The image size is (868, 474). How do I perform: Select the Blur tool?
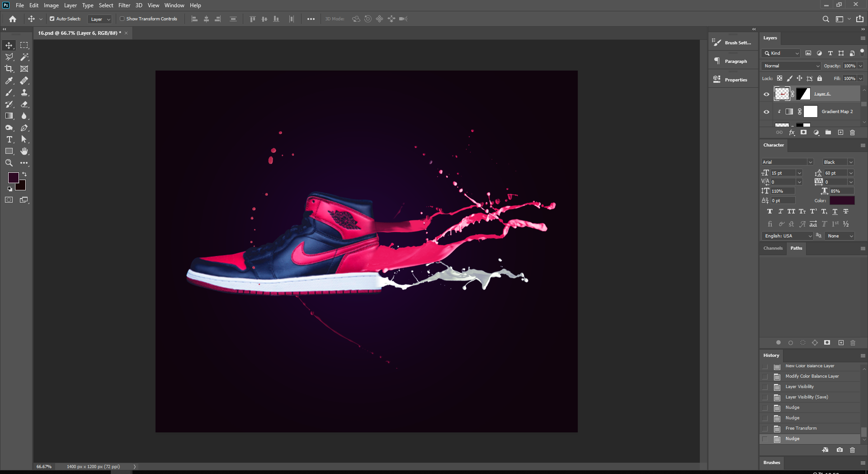(24, 116)
